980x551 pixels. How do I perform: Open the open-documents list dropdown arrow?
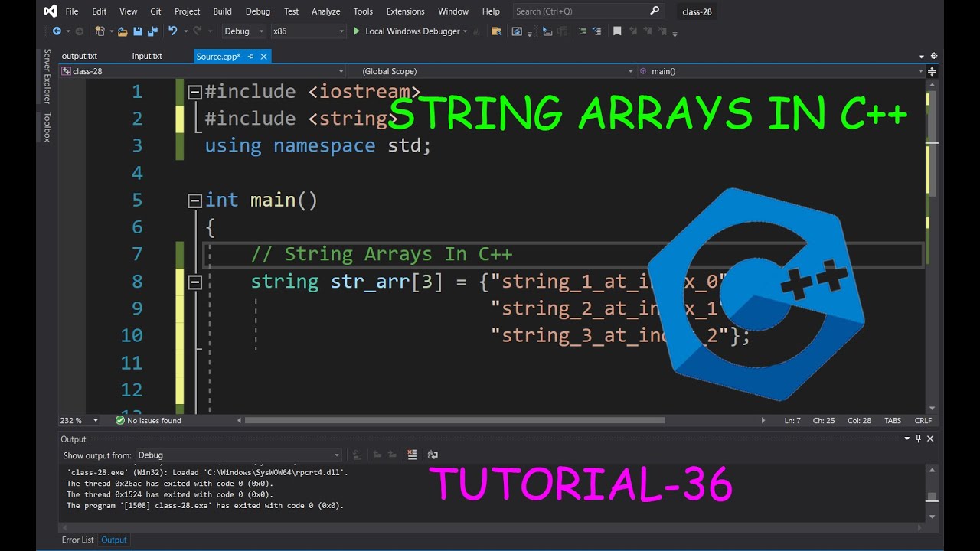tap(922, 57)
